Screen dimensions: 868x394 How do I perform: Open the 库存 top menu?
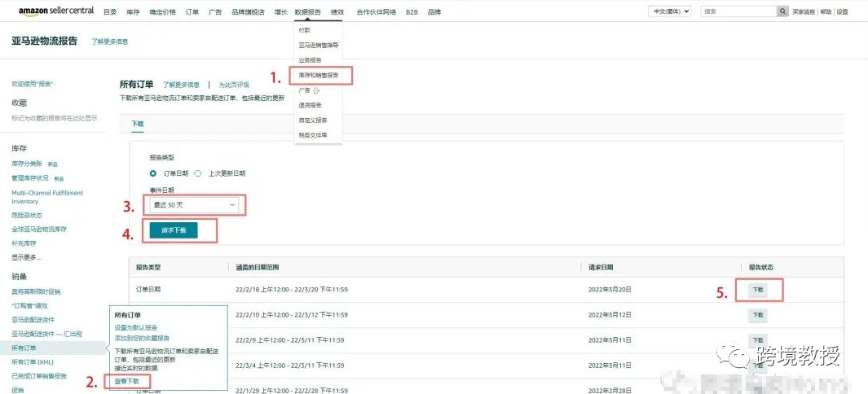[133, 11]
